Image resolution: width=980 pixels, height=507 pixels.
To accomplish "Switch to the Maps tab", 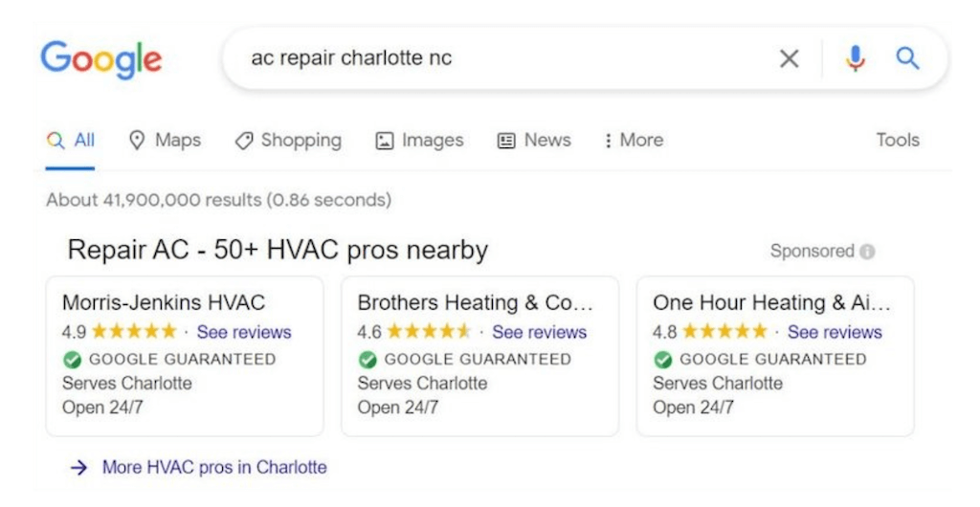I will coord(165,141).
